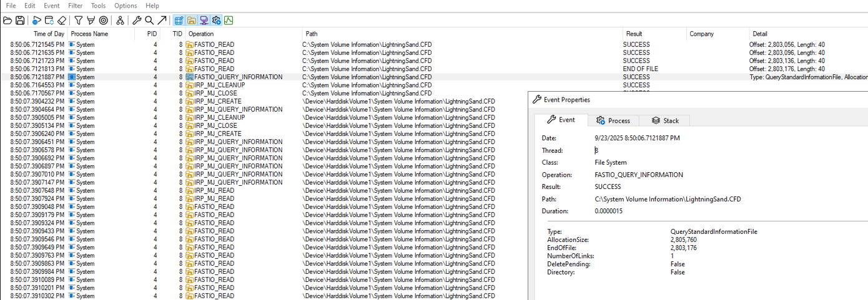Select the Include Process From Window target icon
The width and height of the screenshot is (868, 300).
pyautogui.click(x=104, y=21)
